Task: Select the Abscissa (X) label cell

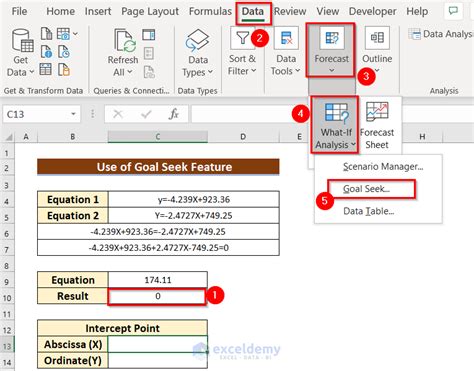Action: point(73,344)
